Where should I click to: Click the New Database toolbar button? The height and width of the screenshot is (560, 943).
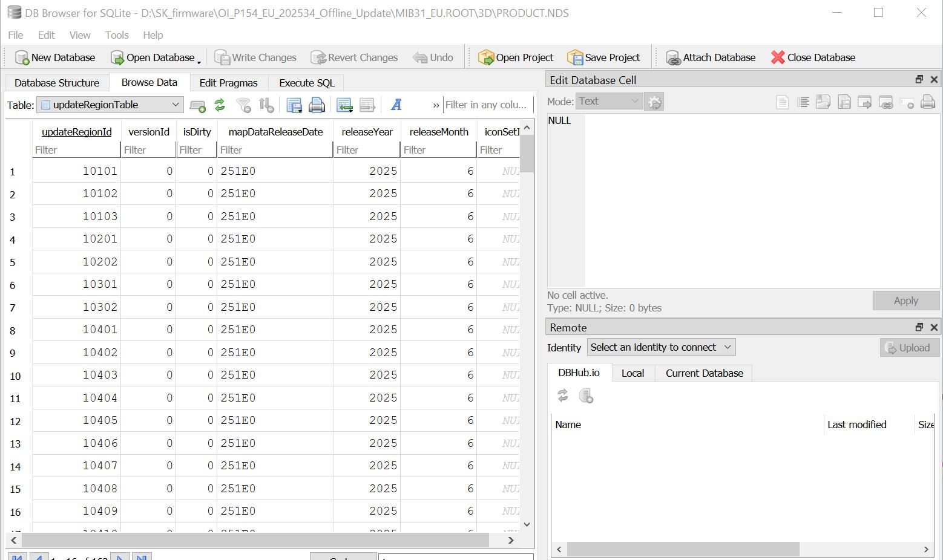[55, 57]
